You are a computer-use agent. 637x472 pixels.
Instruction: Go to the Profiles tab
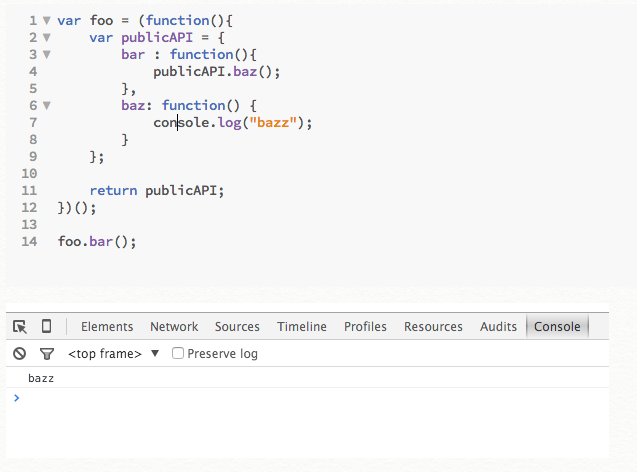[365, 327]
